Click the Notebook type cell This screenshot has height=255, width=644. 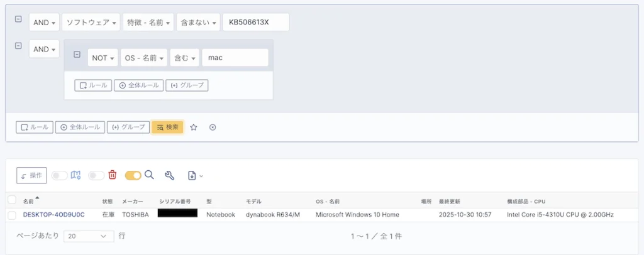tap(221, 215)
